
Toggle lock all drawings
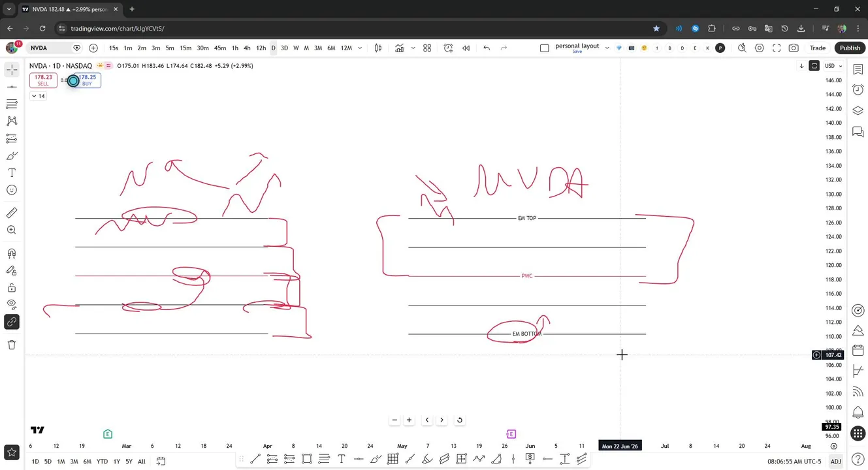[12, 287]
